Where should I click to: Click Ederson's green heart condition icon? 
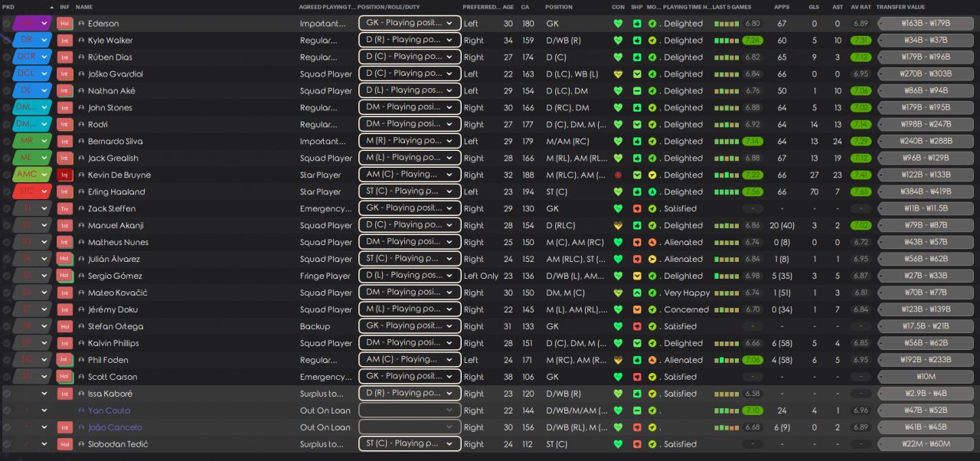click(x=619, y=24)
